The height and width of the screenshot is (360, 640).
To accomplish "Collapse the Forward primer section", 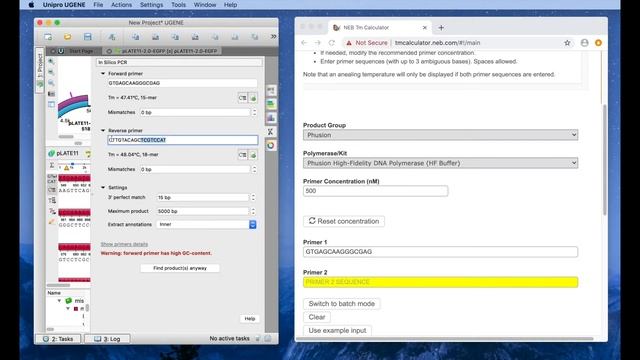I will [103, 73].
